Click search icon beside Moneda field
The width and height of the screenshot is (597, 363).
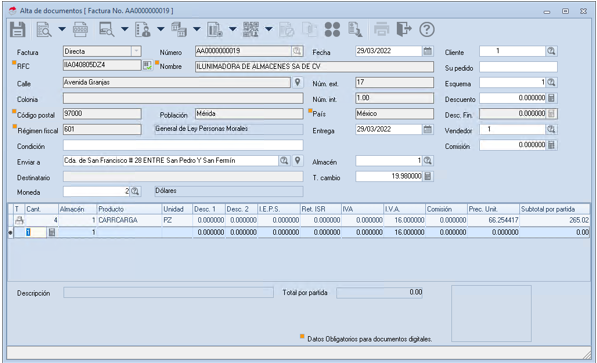click(x=135, y=191)
